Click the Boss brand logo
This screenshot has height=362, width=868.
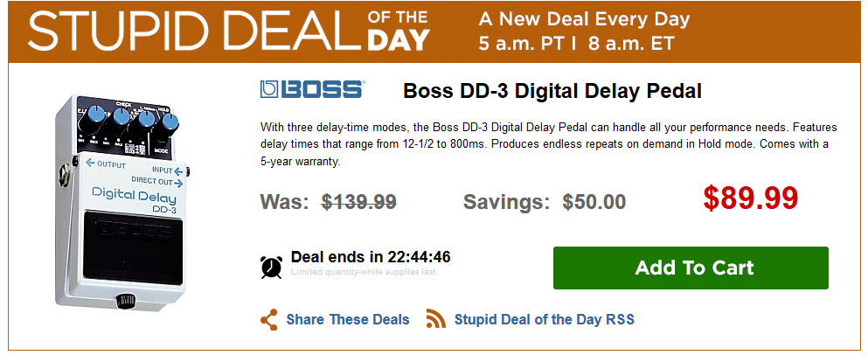tap(311, 90)
